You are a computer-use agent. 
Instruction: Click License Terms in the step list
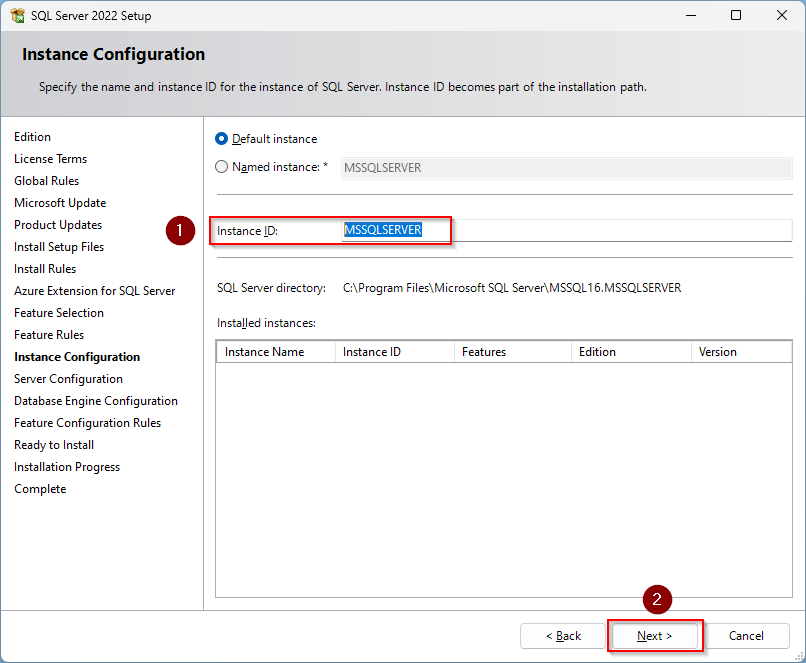click(50, 159)
